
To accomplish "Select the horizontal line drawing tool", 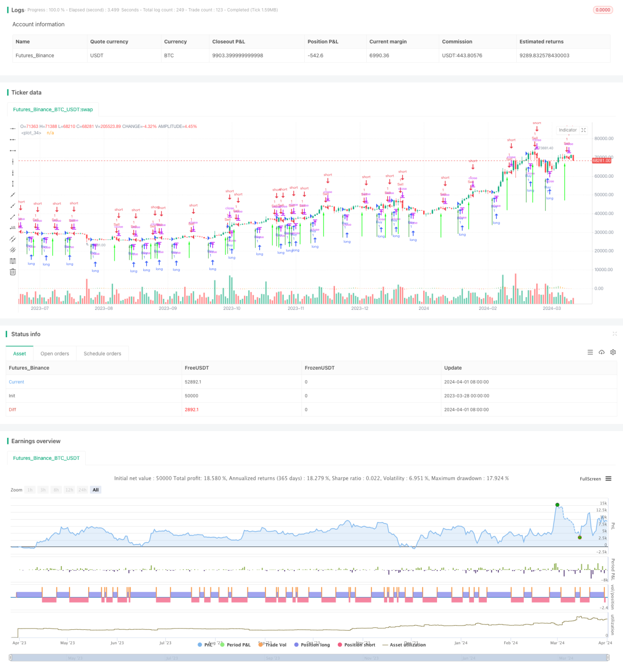I will [x=13, y=128].
